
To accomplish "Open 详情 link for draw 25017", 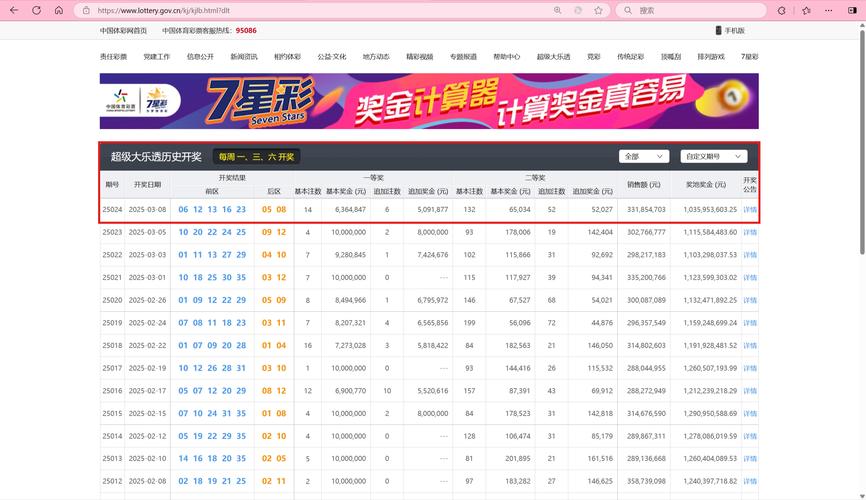I will [x=749, y=368].
